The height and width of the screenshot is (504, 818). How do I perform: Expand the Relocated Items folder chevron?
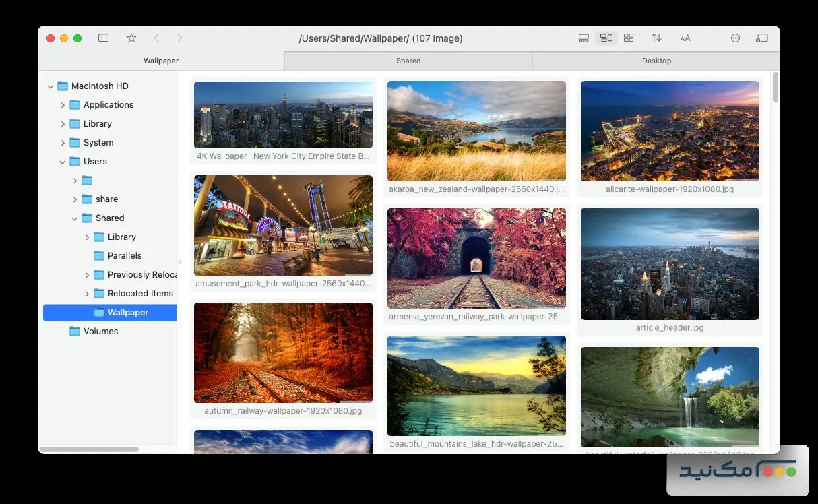tap(87, 294)
